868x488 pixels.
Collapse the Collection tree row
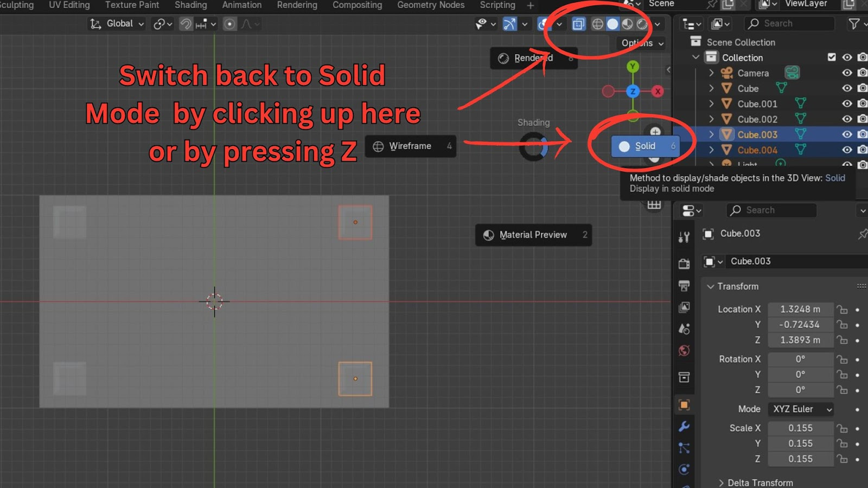click(696, 57)
